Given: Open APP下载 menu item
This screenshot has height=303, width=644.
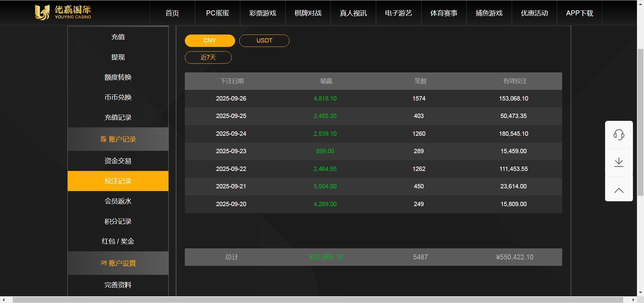Looking at the screenshot, I should click(x=580, y=13).
